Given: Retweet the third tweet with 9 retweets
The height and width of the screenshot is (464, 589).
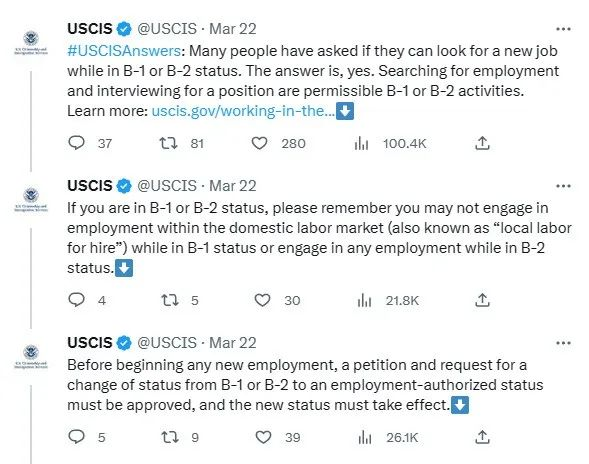Looking at the screenshot, I should (x=170, y=437).
